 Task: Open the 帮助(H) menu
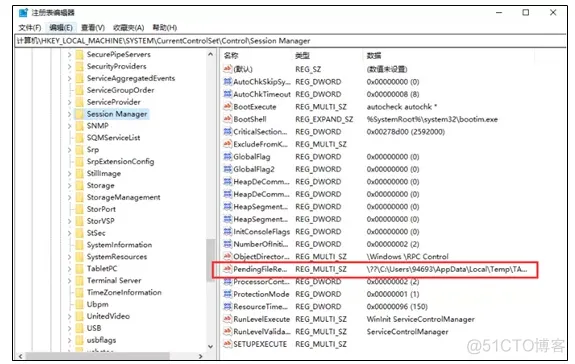(x=165, y=27)
